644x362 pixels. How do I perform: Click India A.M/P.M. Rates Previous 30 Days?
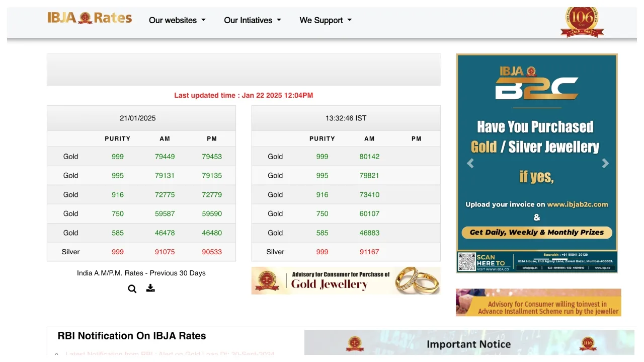[x=141, y=273]
